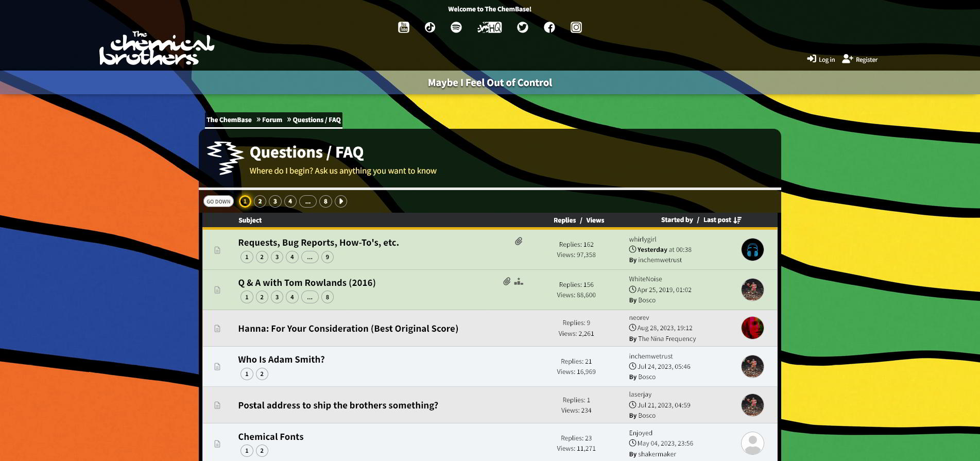This screenshot has width=980, height=461.
Task: Open the Twitter social icon
Action: (x=523, y=27)
